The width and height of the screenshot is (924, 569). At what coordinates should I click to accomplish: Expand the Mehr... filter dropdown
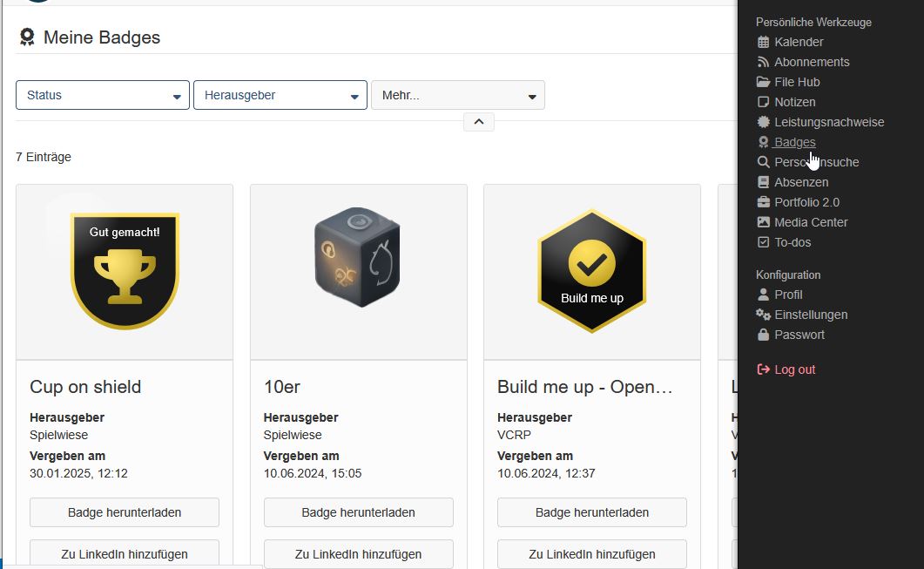click(x=457, y=96)
